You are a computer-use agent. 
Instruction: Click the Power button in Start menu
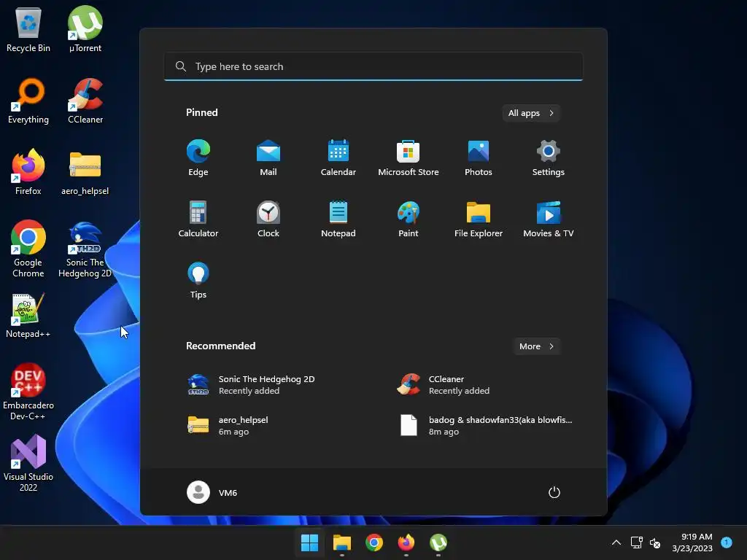[x=554, y=492]
